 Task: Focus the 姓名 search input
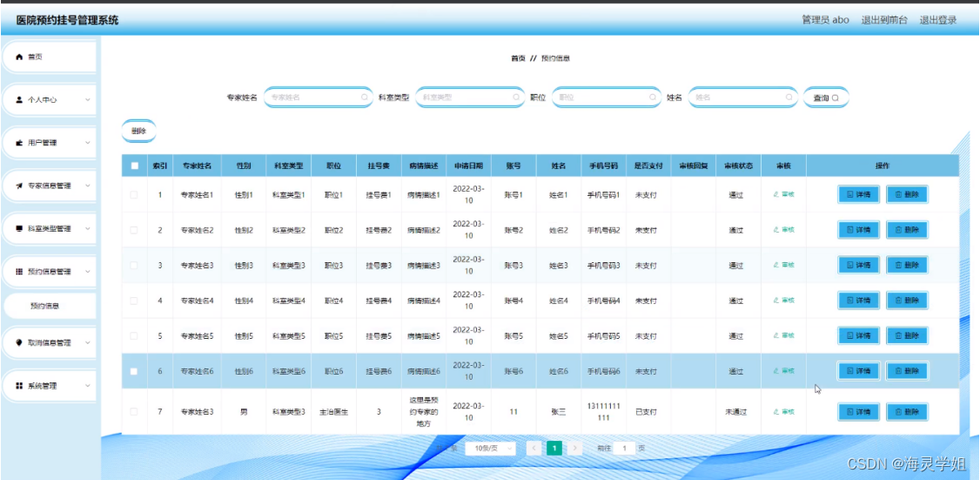pyautogui.click(x=742, y=98)
